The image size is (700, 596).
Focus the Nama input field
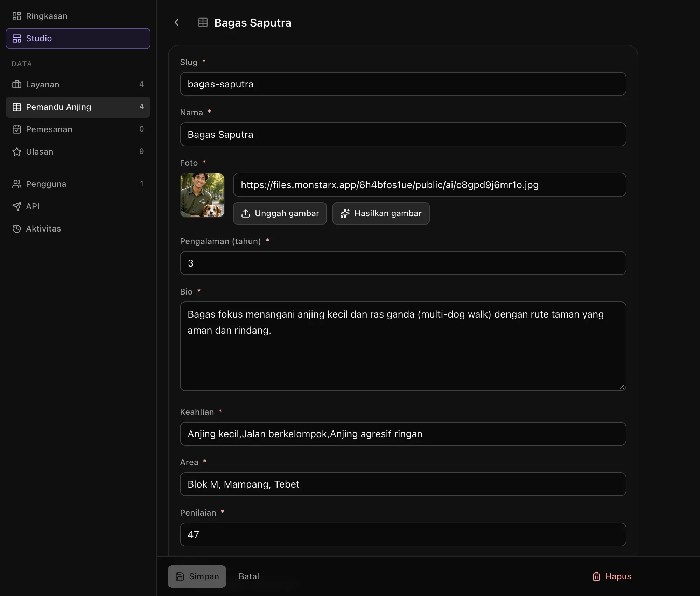coord(403,134)
